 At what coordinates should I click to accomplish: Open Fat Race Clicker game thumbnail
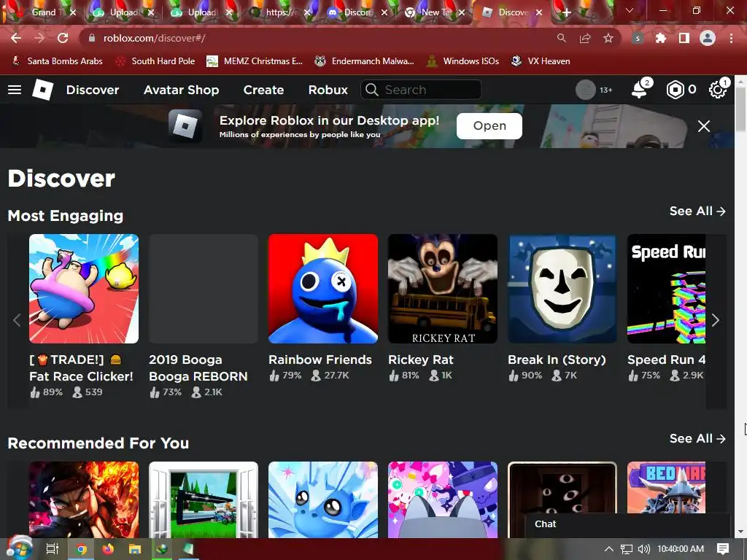[x=84, y=289]
